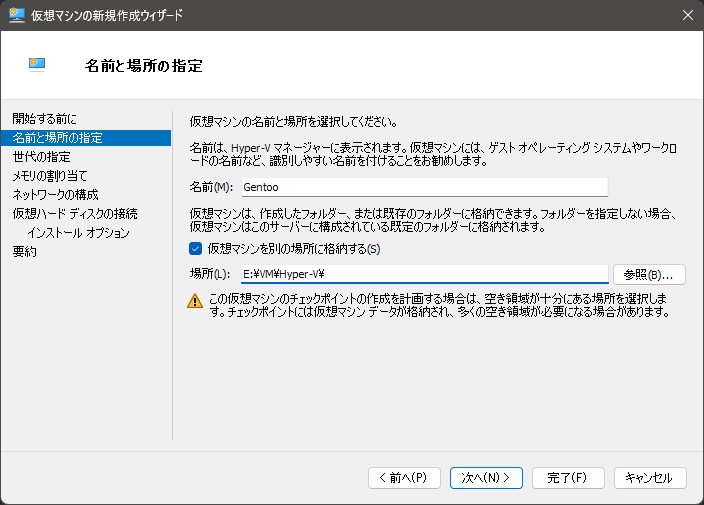Click the text 仮想マシンの名前と場所を選択してください。
This screenshot has width=704, height=505.
(294, 122)
